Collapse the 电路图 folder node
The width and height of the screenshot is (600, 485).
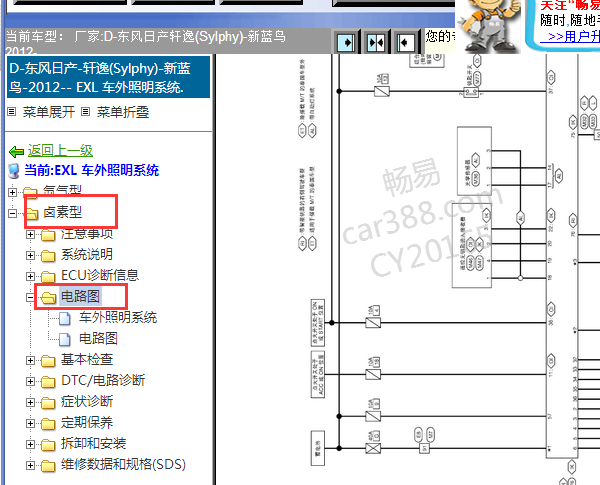pos(31,297)
